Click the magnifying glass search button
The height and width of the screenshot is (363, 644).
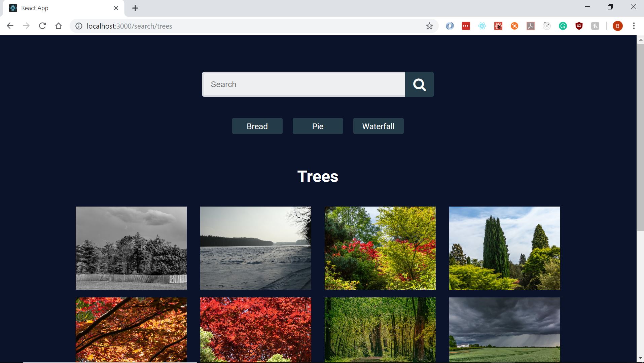(x=419, y=84)
